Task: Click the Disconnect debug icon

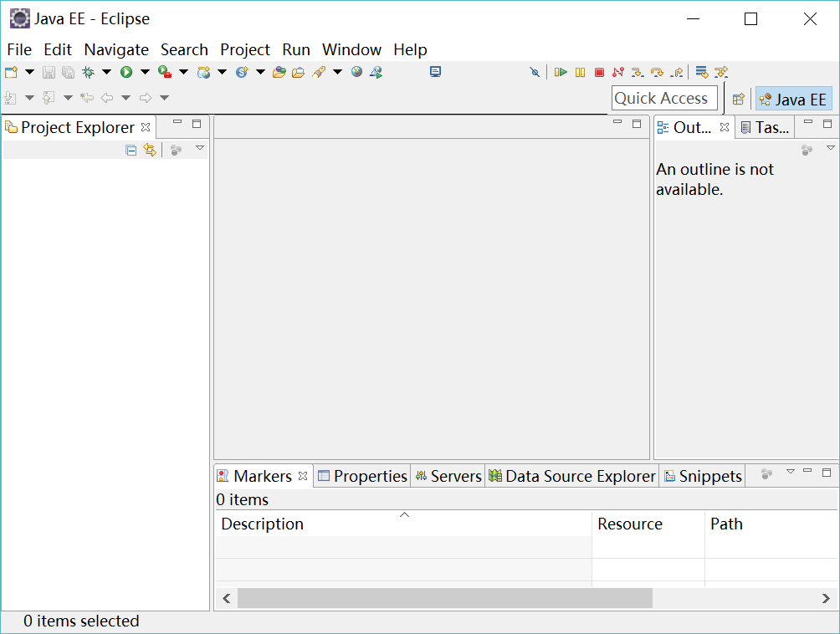Action: 618,72
